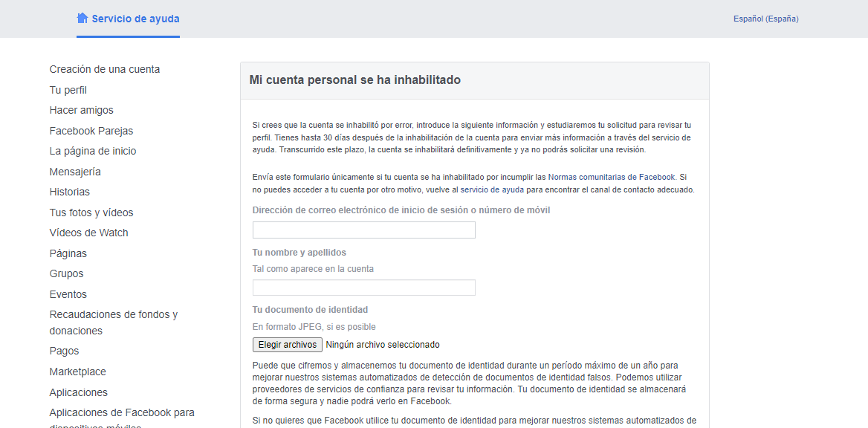Open Recaudaciones de fondos y donaciones
Image resolution: width=868 pixels, height=428 pixels.
click(114, 322)
